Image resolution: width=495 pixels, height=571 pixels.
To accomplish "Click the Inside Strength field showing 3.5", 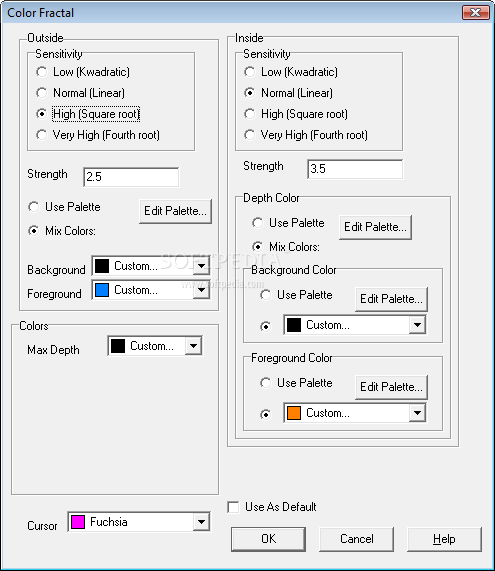I will point(355,169).
